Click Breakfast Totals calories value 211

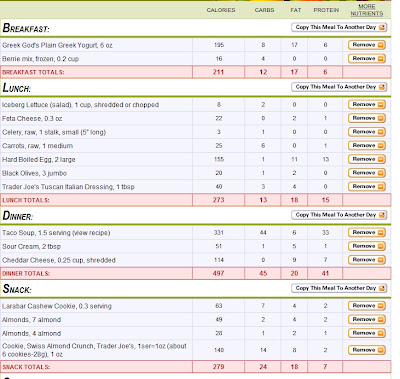tap(218, 72)
